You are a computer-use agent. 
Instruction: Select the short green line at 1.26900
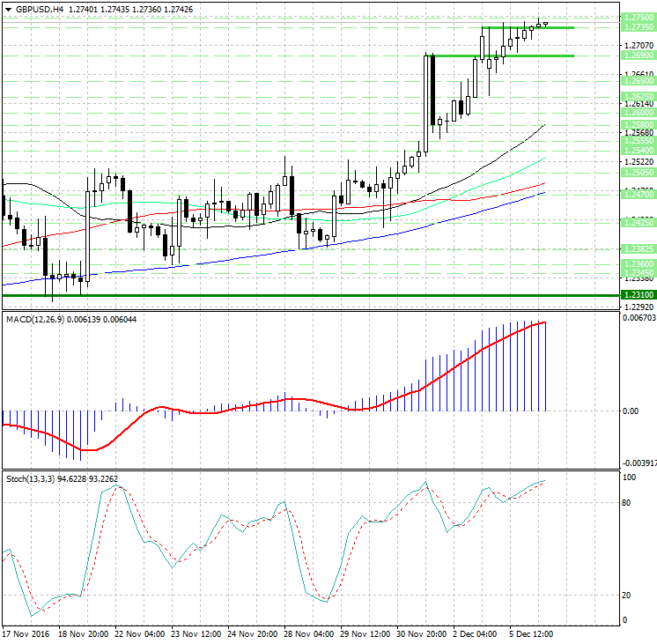coord(499,56)
